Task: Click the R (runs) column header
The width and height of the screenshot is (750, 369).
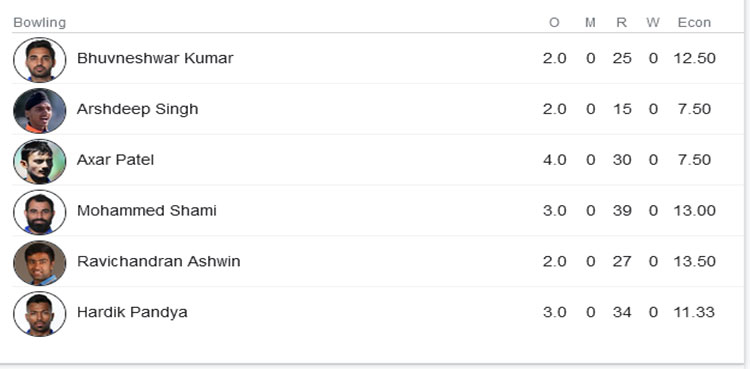Action: tap(621, 22)
